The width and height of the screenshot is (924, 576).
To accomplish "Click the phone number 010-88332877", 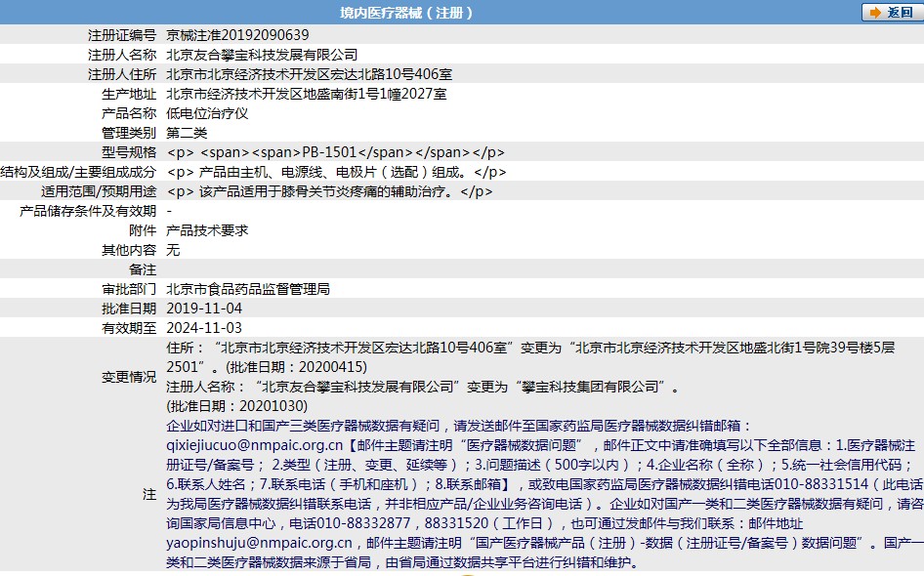I will [x=363, y=523].
